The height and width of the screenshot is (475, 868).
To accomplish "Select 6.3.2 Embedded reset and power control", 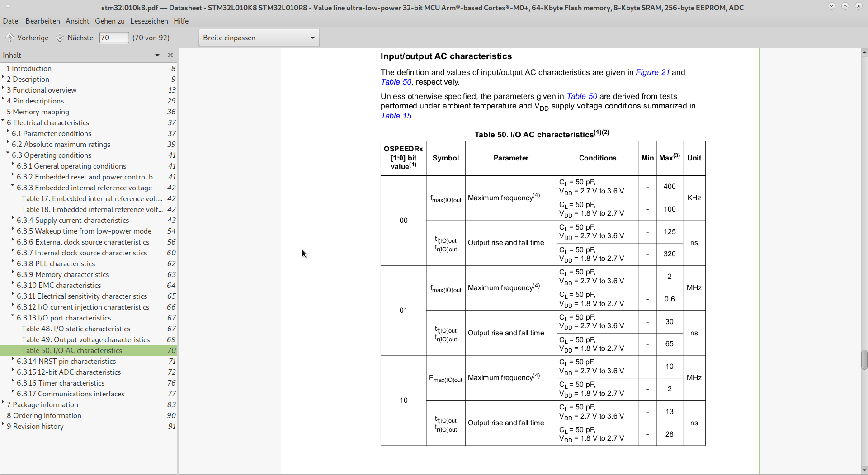I will click(x=89, y=177).
